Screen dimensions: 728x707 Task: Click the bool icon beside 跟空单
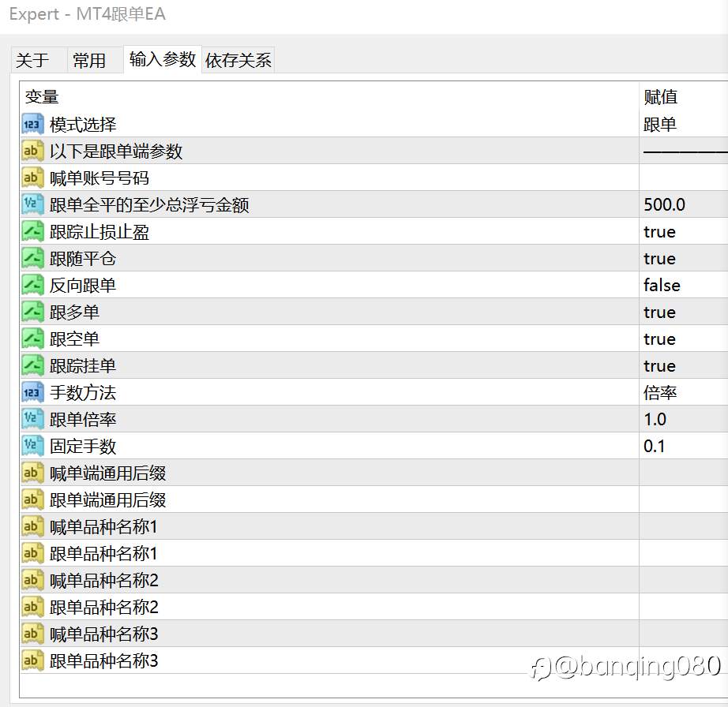point(32,339)
